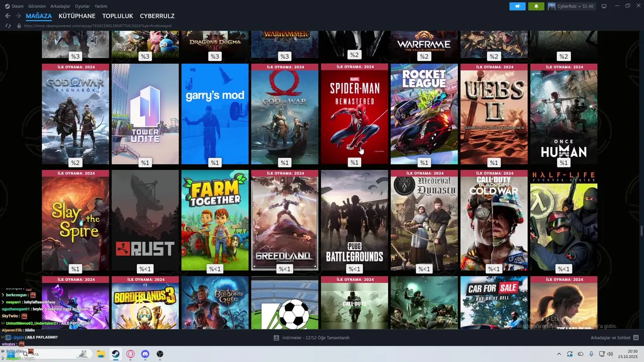Image resolution: width=644 pixels, height=362 pixels.
Task: Open the God of War game card
Action: (285, 114)
